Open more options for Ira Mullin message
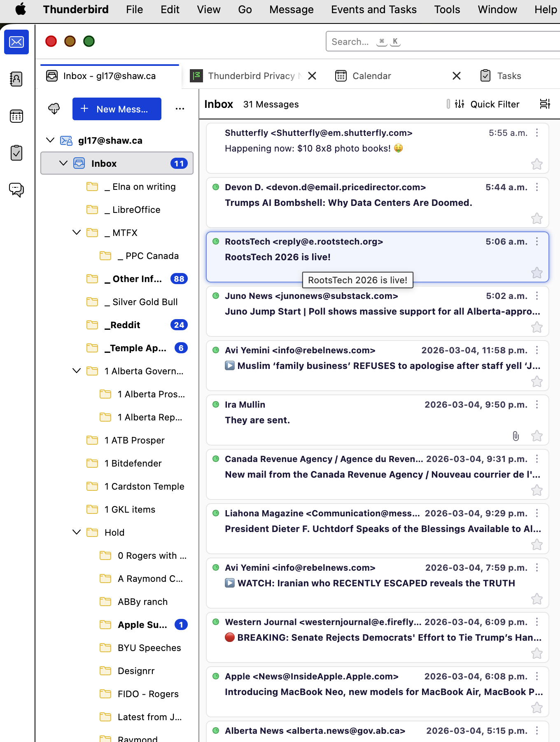Image resolution: width=560 pixels, height=742 pixels. [537, 404]
